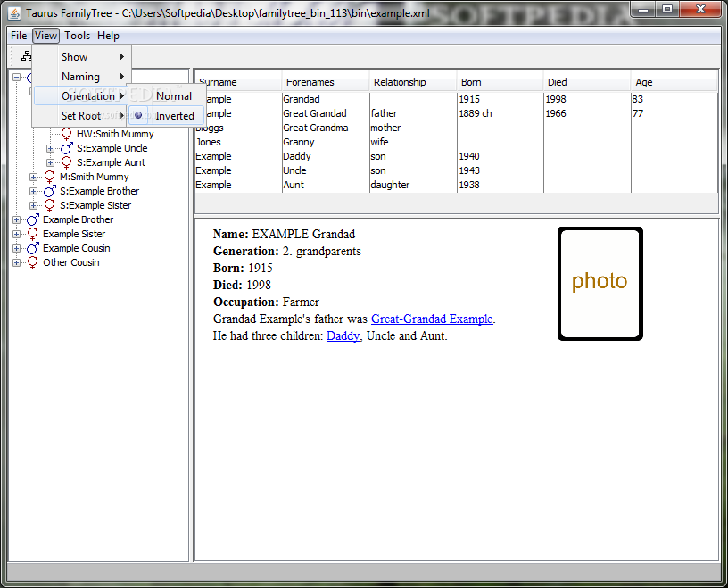Screen dimensions: 728x588
Task: Click the male icon beside Example Cousin
Action: pos(32,248)
